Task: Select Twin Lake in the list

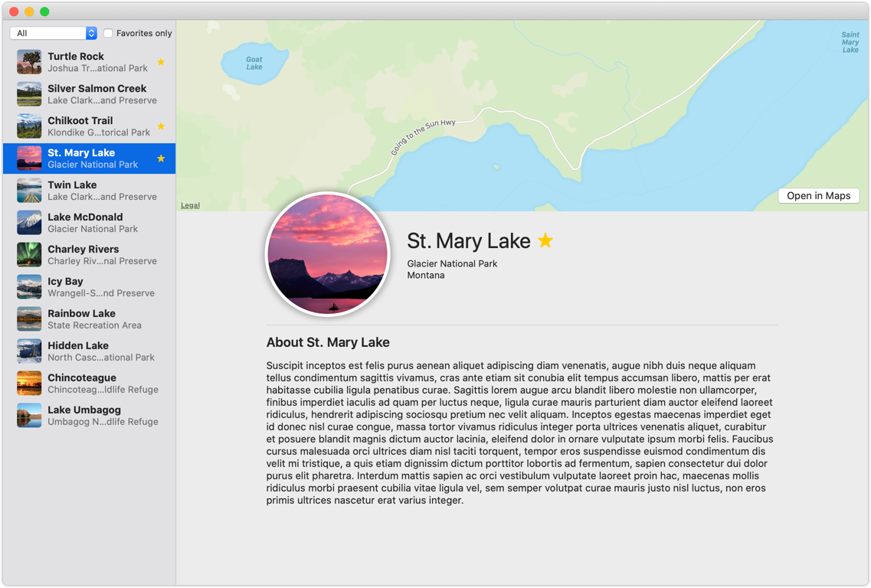Action: 89,191
